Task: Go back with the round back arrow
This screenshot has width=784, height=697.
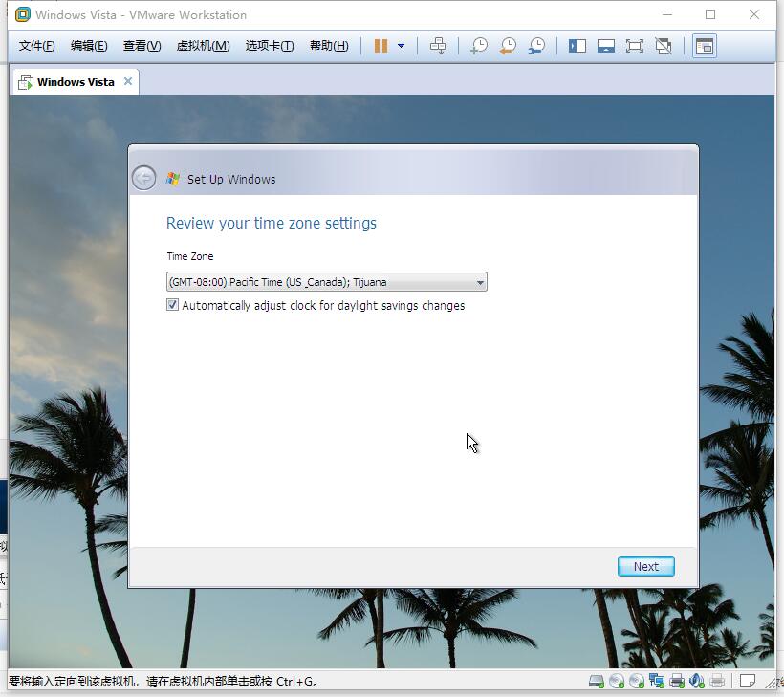Action: (x=144, y=178)
